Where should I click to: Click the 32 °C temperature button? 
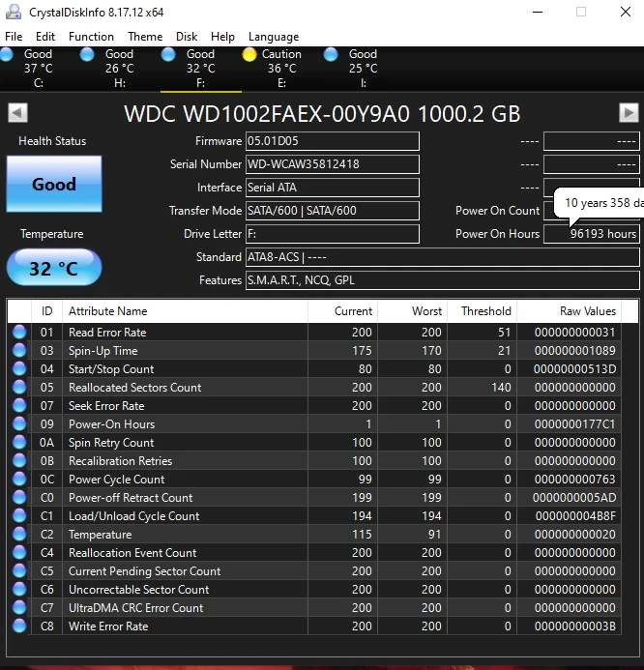[54, 268]
